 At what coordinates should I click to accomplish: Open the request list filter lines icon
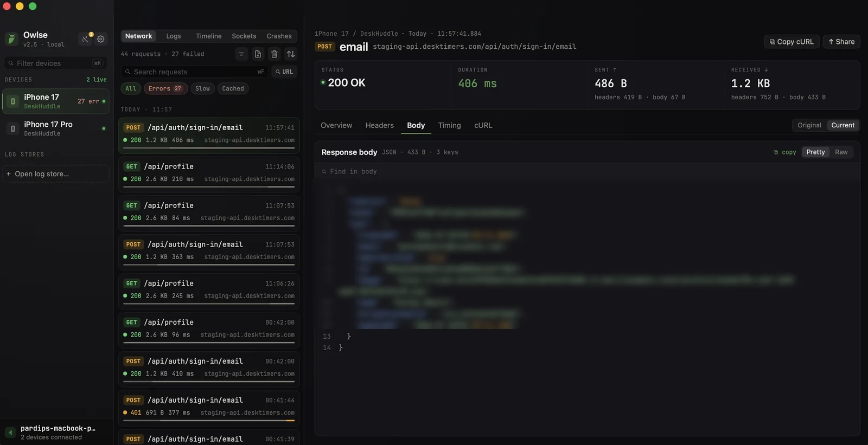241,54
